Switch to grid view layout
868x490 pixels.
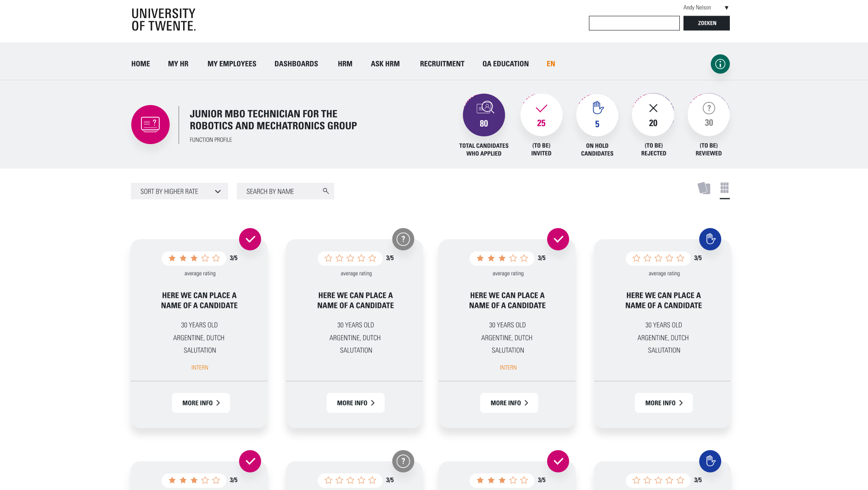pos(724,188)
